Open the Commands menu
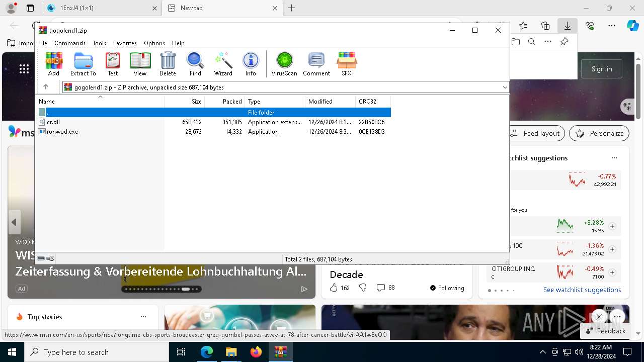Screen dimensions: 644x362 70,43
